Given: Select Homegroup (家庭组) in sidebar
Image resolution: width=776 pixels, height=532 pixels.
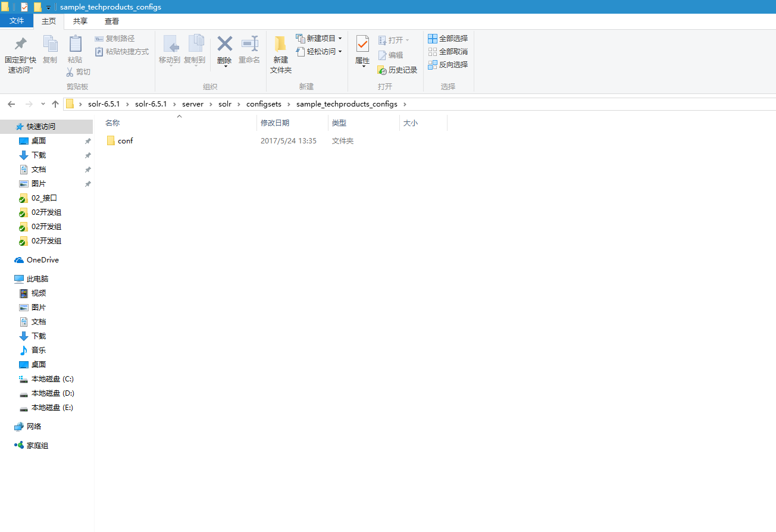Looking at the screenshot, I should click(x=31, y=446).
